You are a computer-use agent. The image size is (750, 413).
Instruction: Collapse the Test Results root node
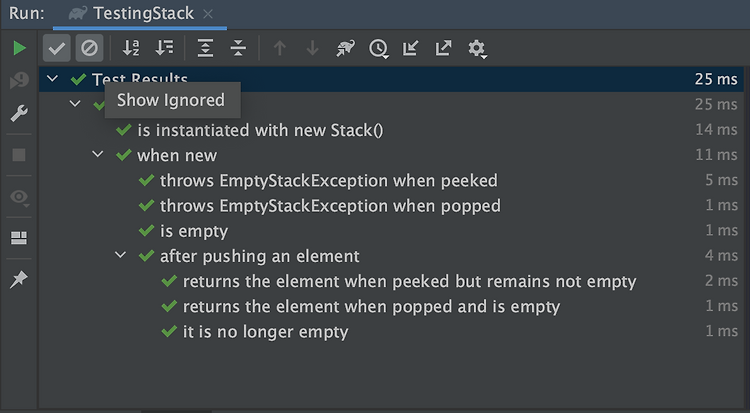point(53,78)
